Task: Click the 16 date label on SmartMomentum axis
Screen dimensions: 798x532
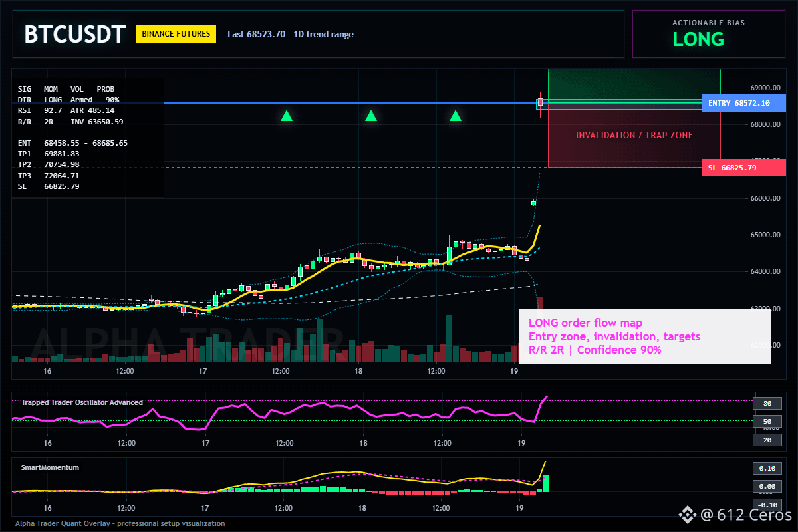Action: click(x=47, y=509)
